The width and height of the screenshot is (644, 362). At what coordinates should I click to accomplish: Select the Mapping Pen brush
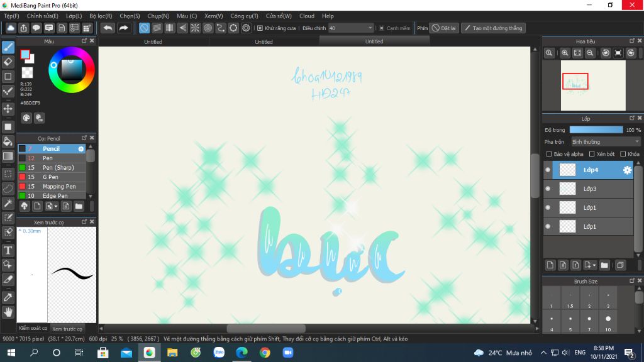52,186
